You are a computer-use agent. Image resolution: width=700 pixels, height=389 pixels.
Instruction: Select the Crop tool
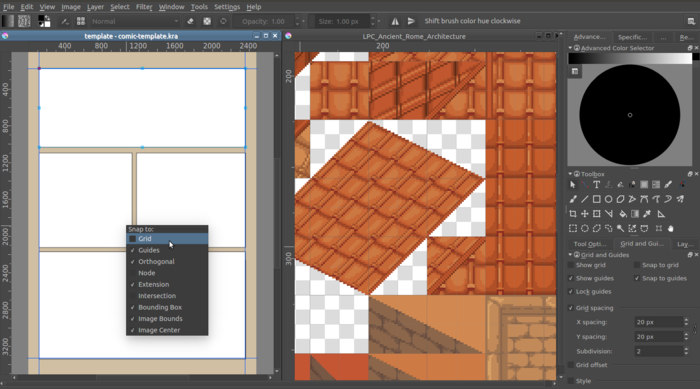pyautogui.click(x=573, y=214)
